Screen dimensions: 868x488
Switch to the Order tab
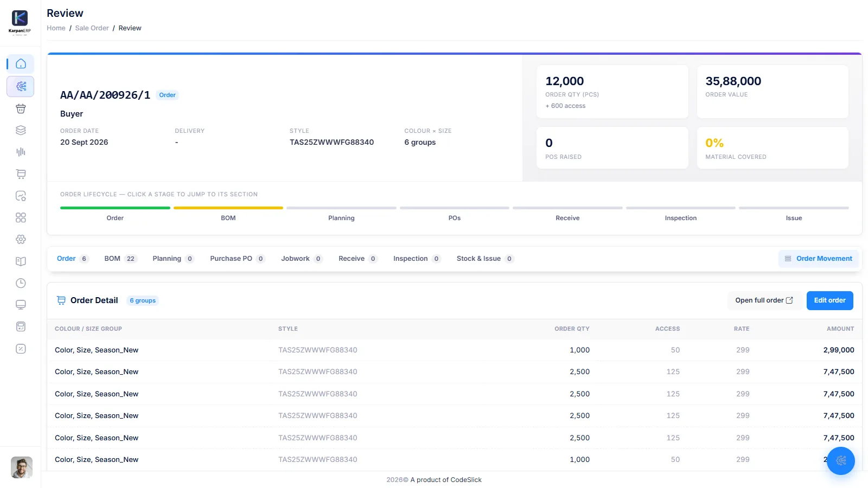pyautogui.click(x=73, y=259)
